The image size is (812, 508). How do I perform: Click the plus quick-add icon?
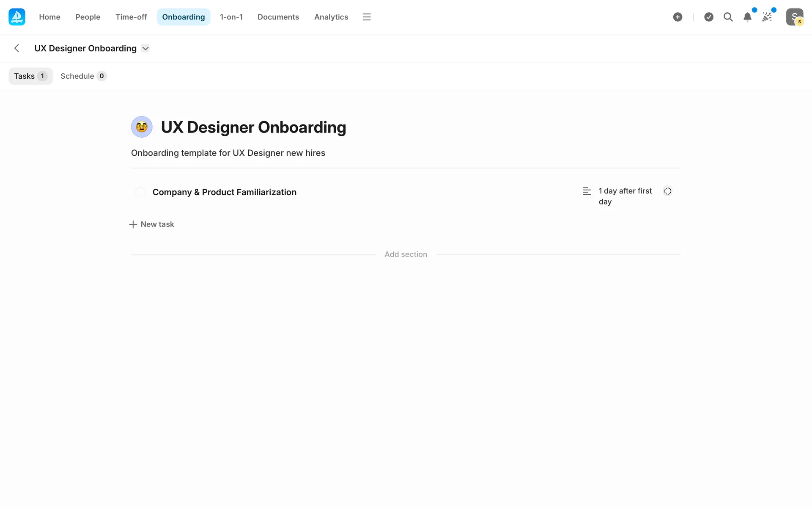point(678,17)
